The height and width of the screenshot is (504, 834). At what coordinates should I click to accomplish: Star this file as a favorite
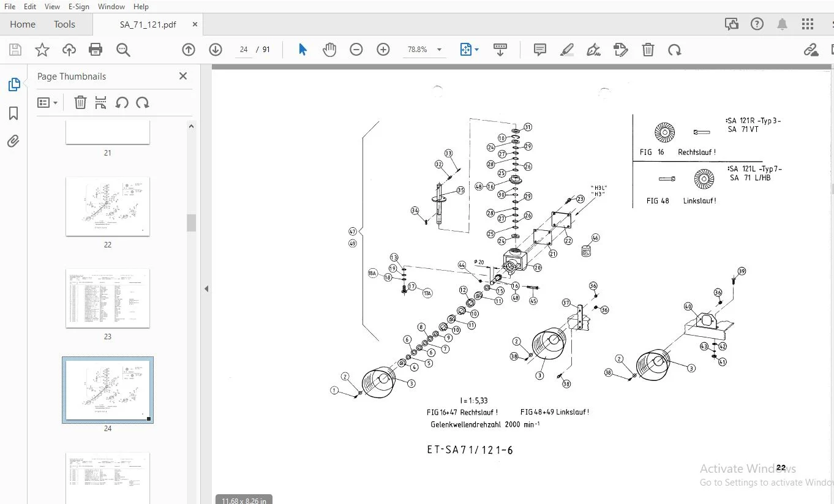pos(42,50)
